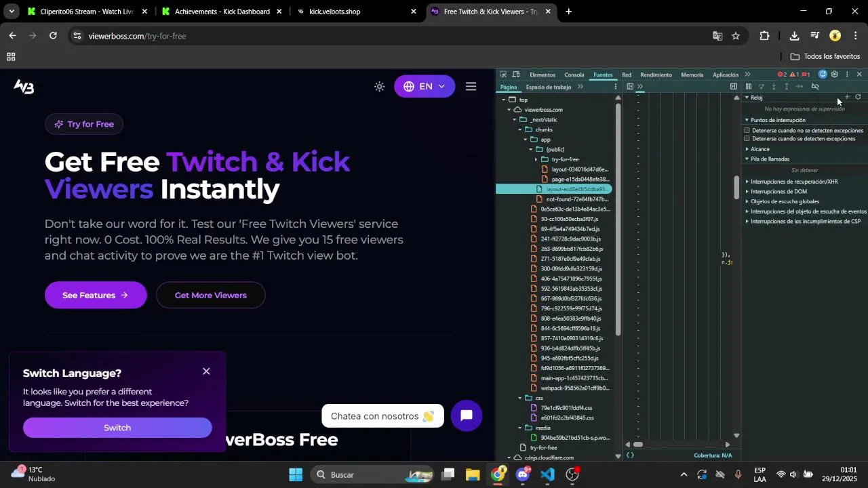Open File Explorer from the taskbar
The height and width of the screenshot is (488, 868).
473,474
